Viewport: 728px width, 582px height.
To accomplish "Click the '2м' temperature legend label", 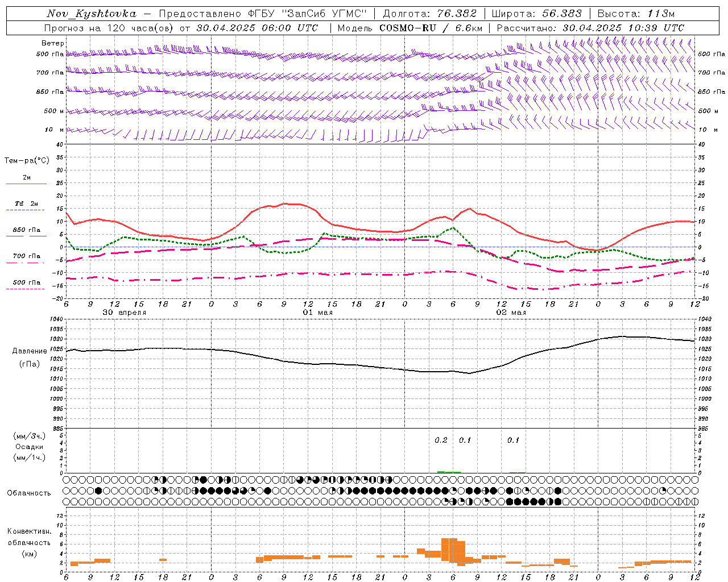I will tap(27, 178).
